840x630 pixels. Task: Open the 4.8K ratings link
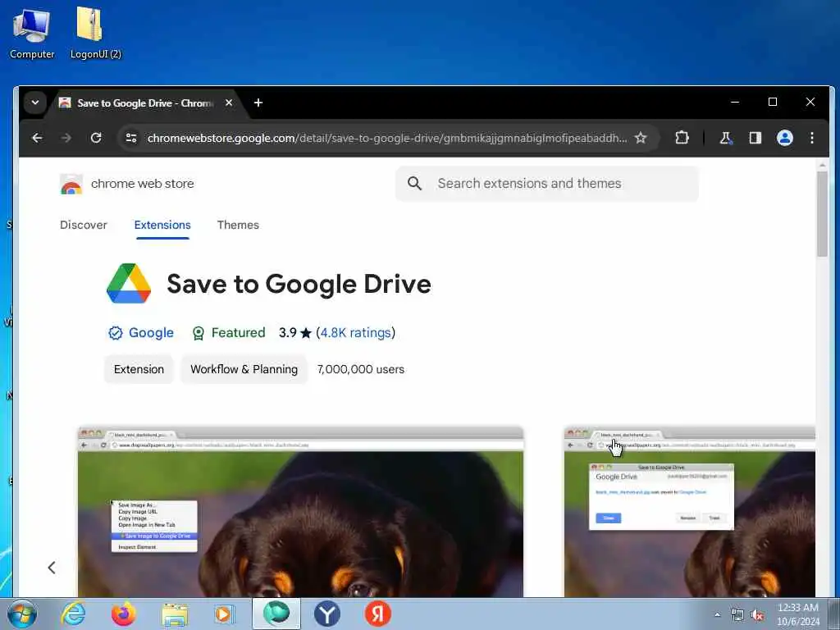pos(356,333)
